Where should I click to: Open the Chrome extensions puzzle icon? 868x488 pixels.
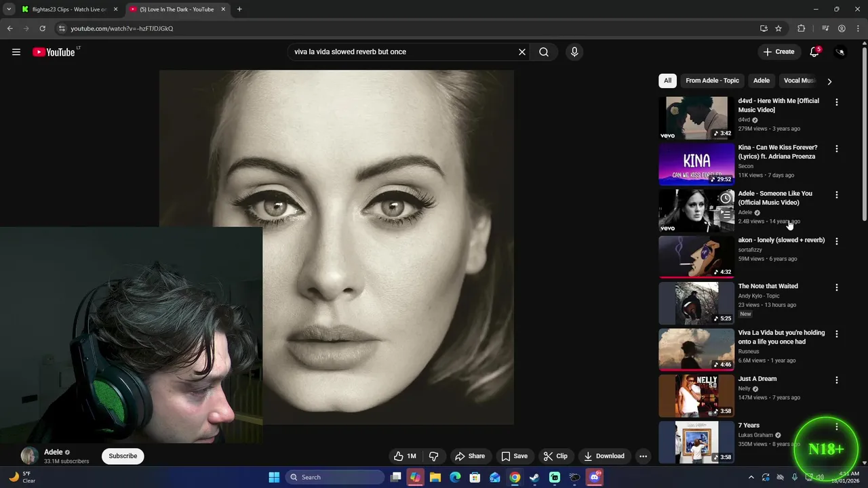[x=802, y=28]
